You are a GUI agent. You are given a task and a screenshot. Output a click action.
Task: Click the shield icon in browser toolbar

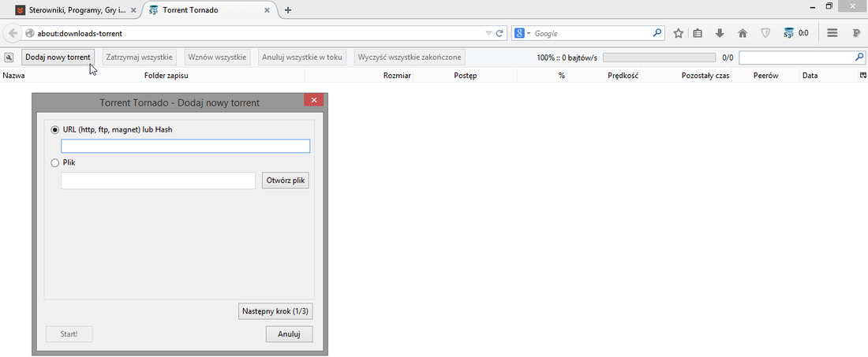(765, 33)
